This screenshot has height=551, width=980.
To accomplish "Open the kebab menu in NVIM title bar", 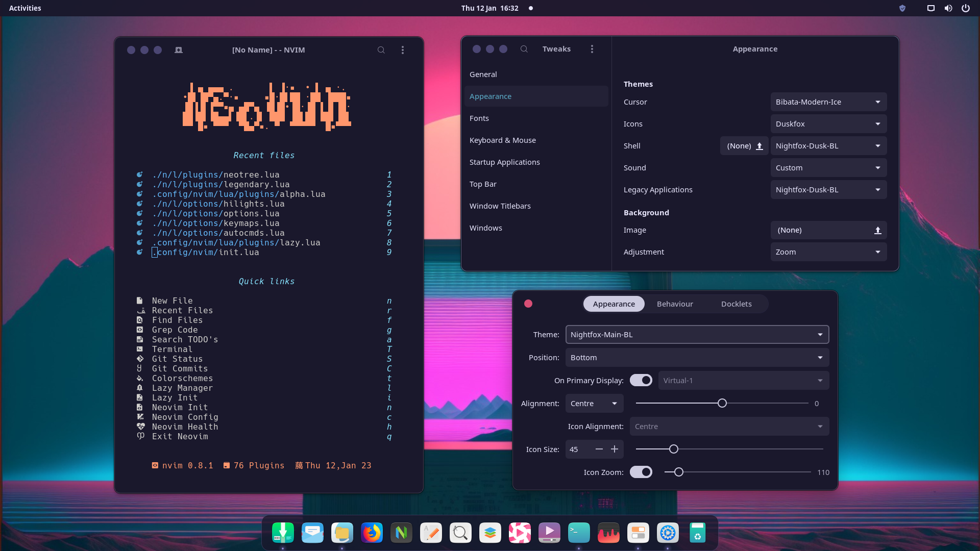I will (x=403, y=50).
